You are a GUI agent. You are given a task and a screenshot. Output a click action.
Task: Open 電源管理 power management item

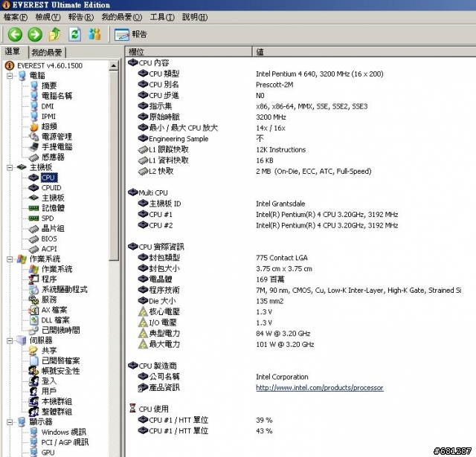pos(57,137)
